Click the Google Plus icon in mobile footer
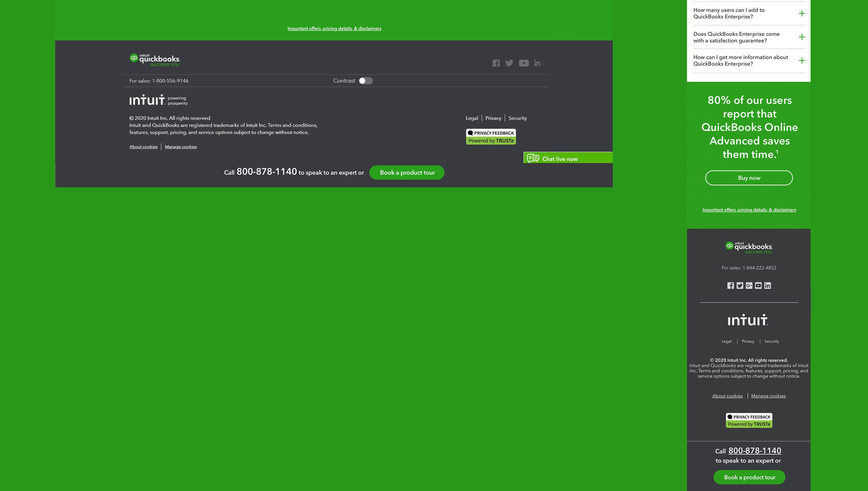868x491 pixels. tap(749, 286)
